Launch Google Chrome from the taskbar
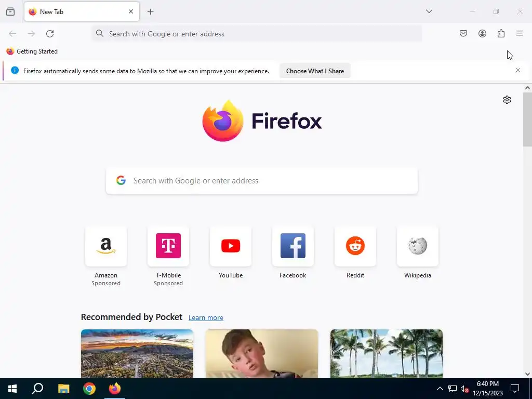Image resolution: width=532 pixels, height=399 pixels. 89,389
